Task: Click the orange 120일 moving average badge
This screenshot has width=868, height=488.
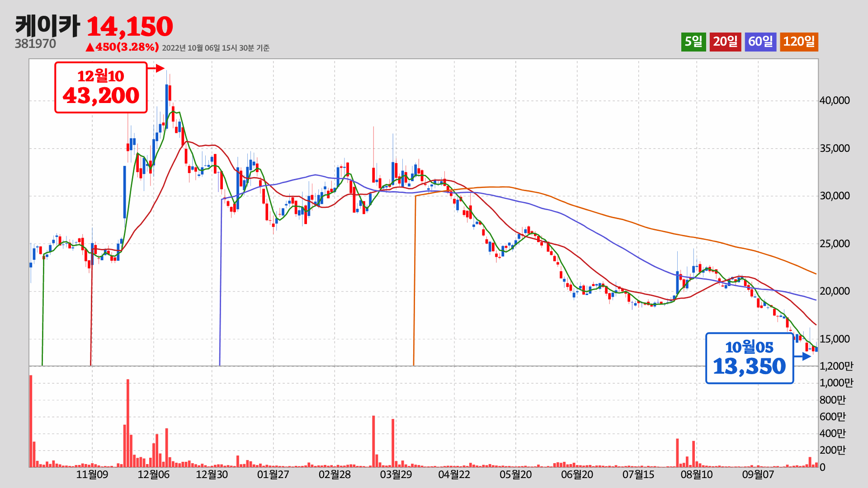Action: click(799, 42)
